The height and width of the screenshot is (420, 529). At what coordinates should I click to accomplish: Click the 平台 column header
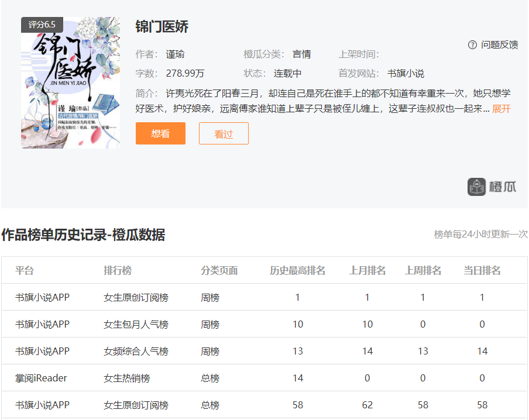25,271
